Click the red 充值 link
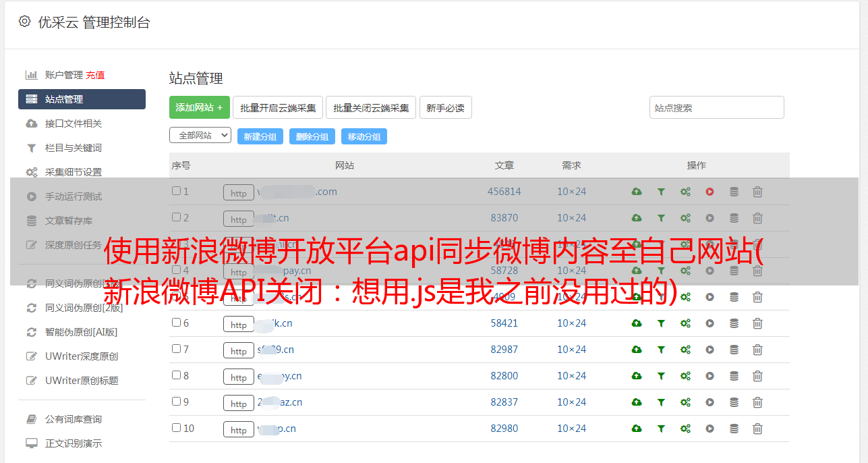 [x=95, y=75]
